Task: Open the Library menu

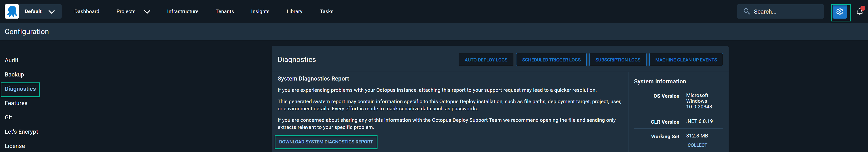Action: point(294,11)
